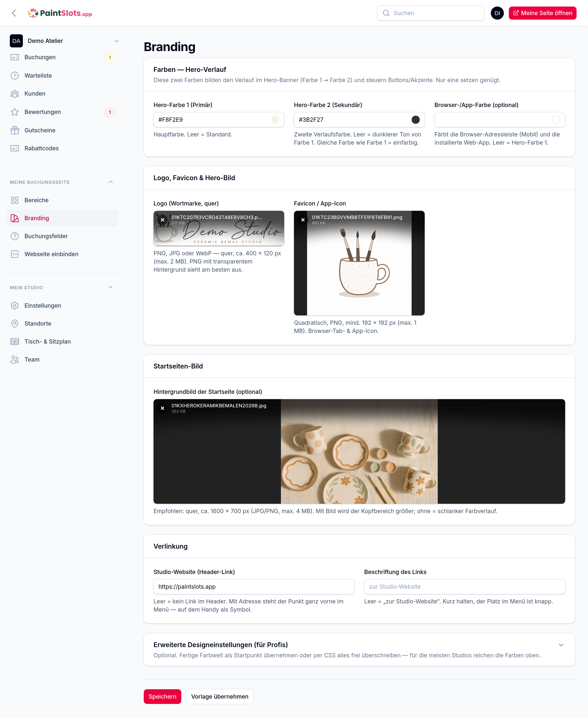Image resolution: width=588 pixels, height=717 pixels.
Task: Click the PaintSlots.app logo
Action: pos(60,13)
